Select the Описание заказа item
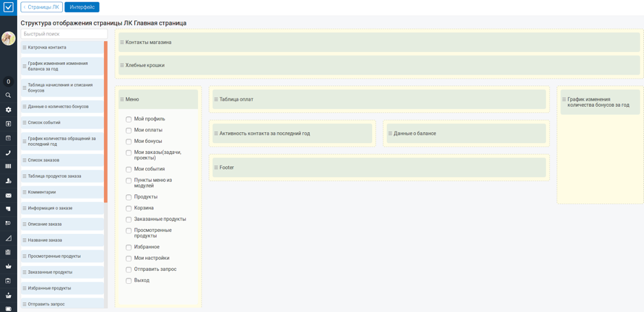Image resolution: width=644 pixels, height=312 pixels. (x=62, y=224)
